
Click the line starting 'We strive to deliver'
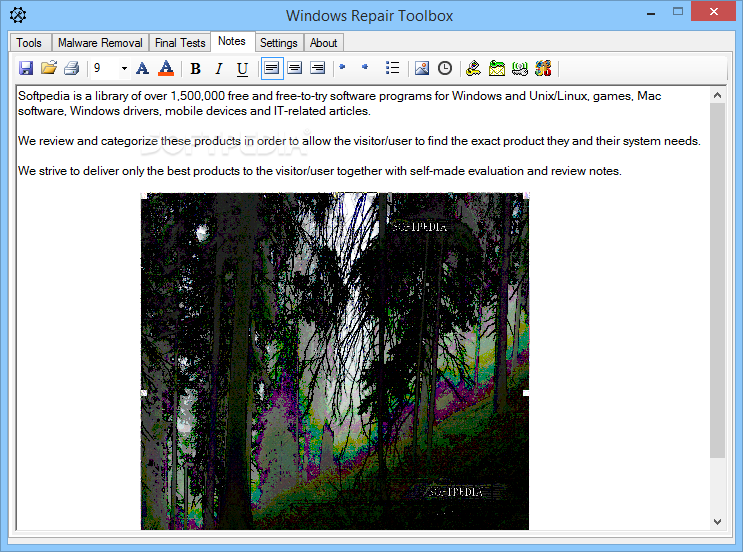320,171
